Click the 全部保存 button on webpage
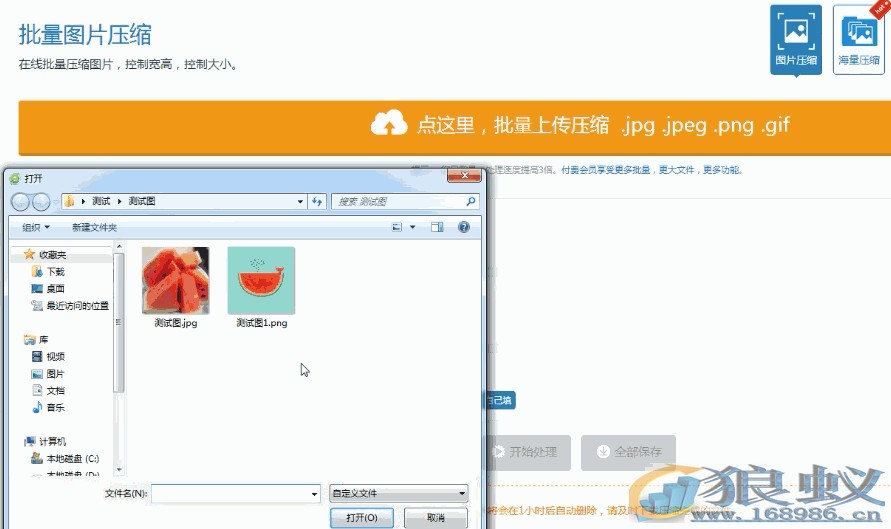Image resolution: width=891 pixels, height=529 pixels. coord(628,452)
